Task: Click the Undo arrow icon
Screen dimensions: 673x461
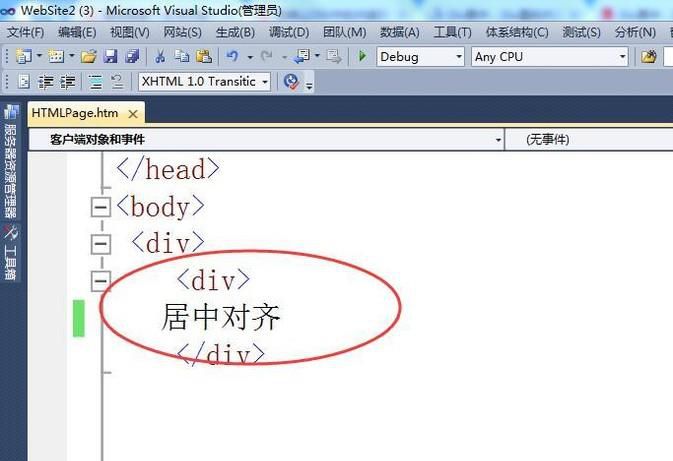Action: pyautogui.click(x=233, y=57)
